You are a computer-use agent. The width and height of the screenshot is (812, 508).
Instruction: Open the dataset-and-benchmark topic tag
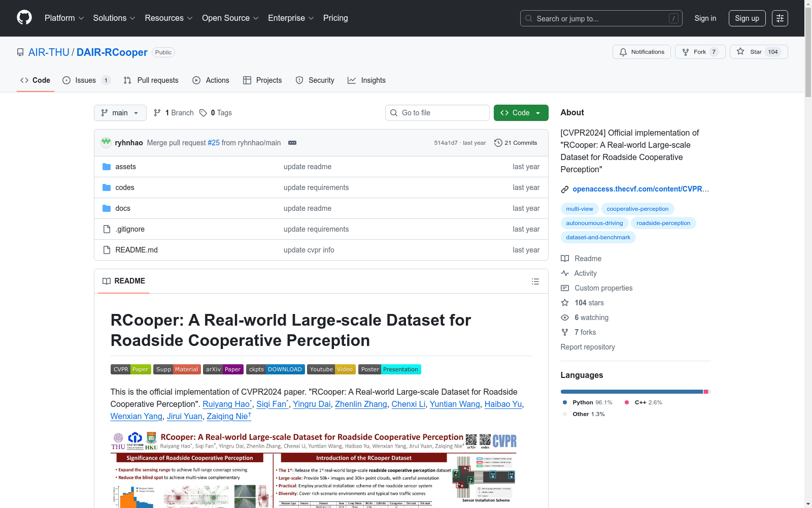click(598, 237)
